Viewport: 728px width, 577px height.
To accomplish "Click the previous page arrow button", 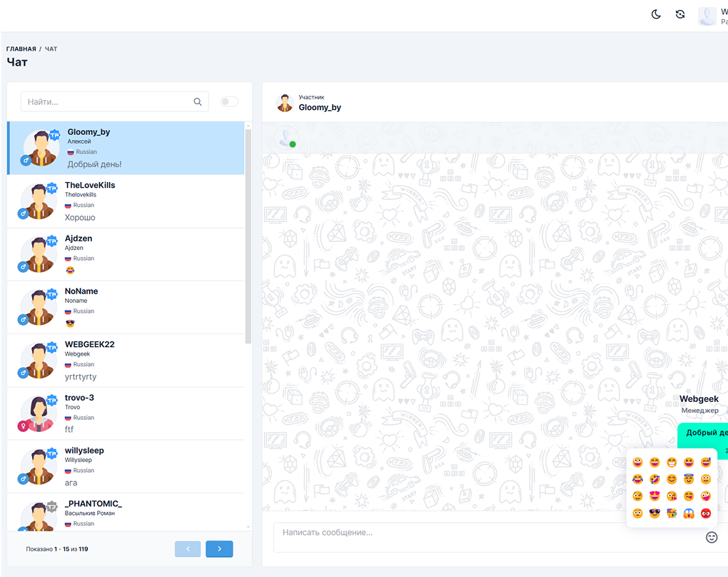I will (x=188, y=548).
